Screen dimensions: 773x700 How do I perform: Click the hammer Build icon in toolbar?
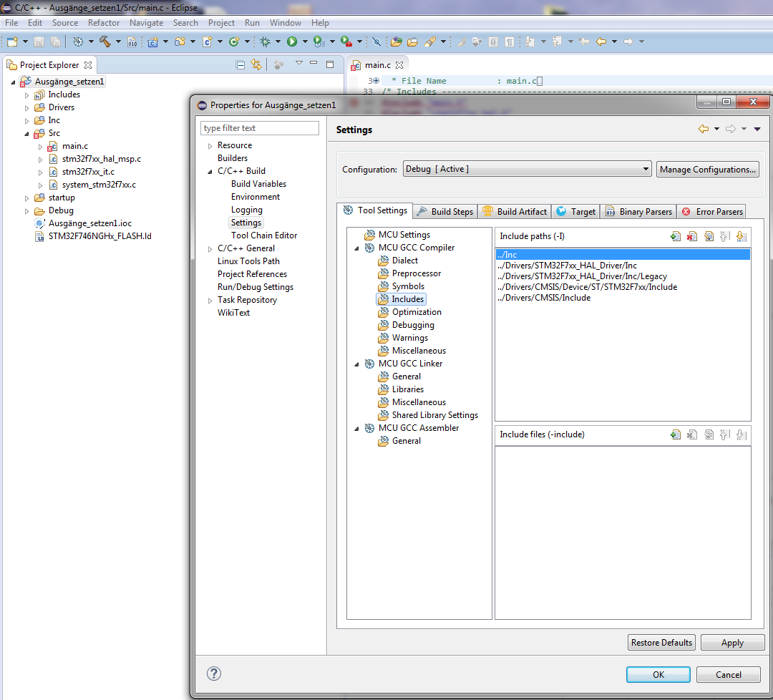click(104, 42)
